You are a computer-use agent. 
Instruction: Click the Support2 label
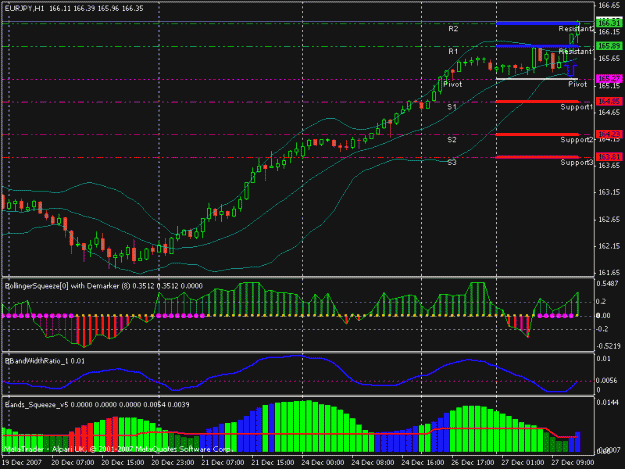576,139
